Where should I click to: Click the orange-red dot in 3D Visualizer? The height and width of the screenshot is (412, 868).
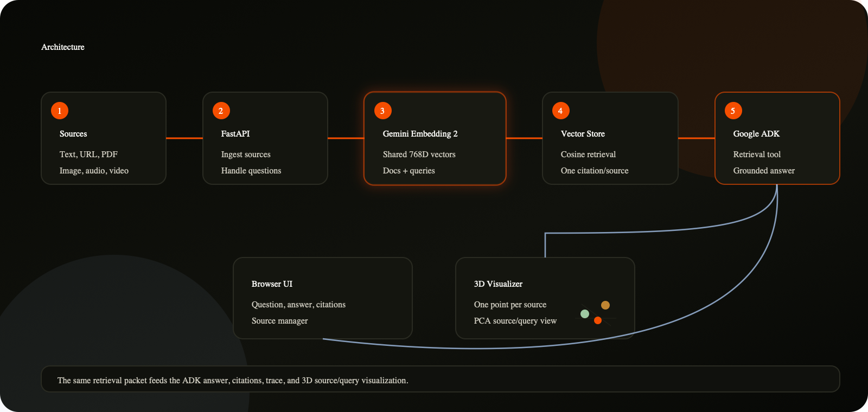point(598,320)
